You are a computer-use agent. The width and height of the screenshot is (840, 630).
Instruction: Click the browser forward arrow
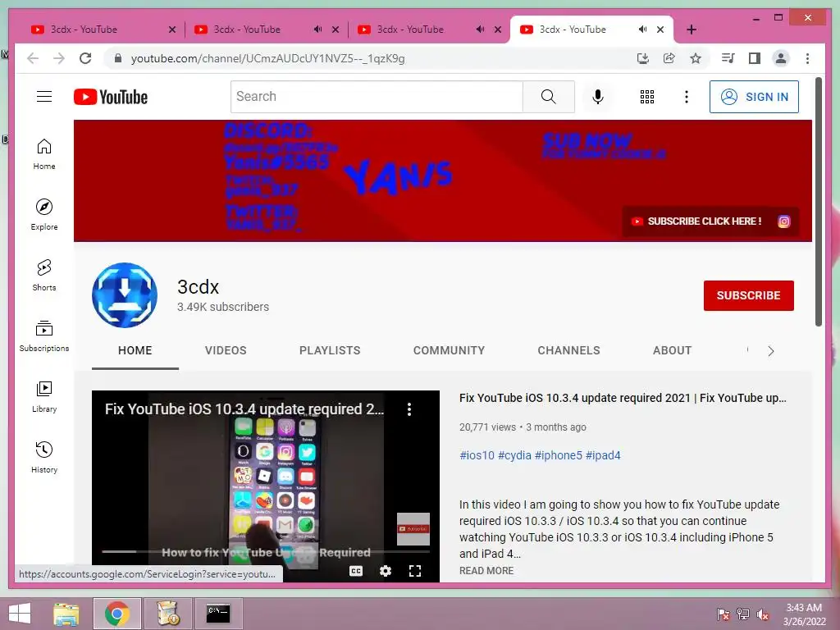coord(59,58)
